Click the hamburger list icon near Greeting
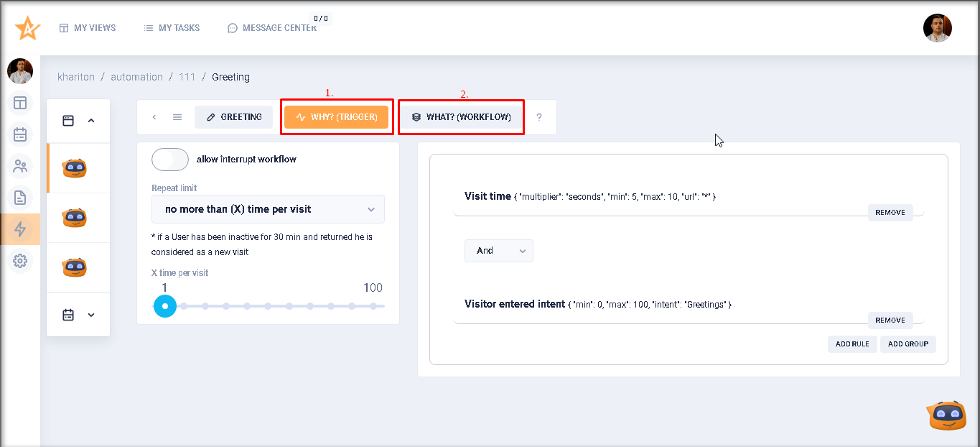Image resolution: width=980 pixels, height=447 pixels. pos(177,117)
